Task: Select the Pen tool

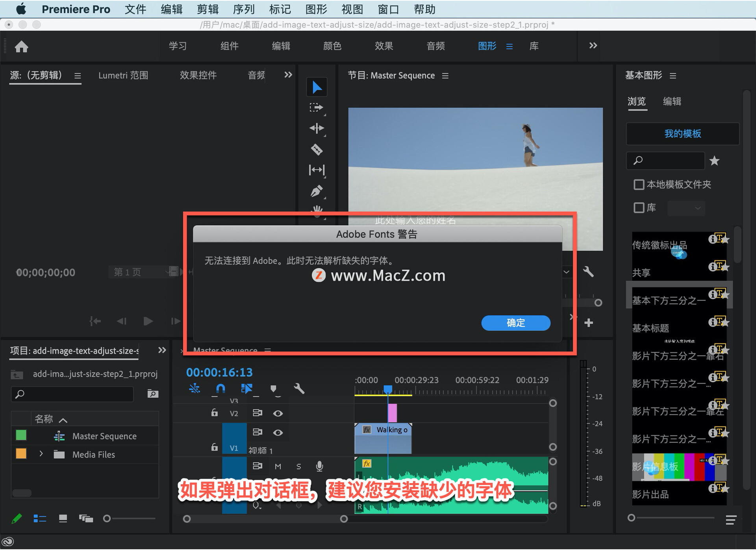Action: click(317, 191)
